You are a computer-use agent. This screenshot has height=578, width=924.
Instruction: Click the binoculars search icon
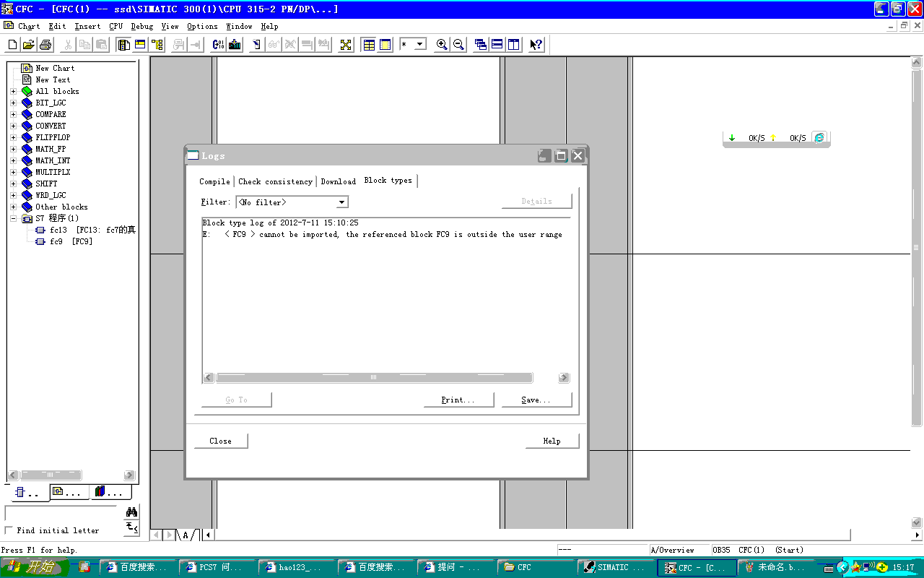pos(131,512)
